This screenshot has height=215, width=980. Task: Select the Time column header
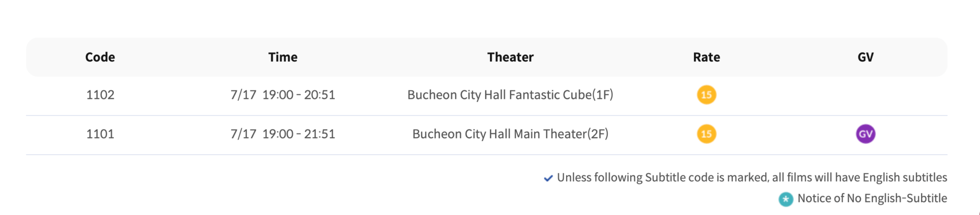click(283, 57)
